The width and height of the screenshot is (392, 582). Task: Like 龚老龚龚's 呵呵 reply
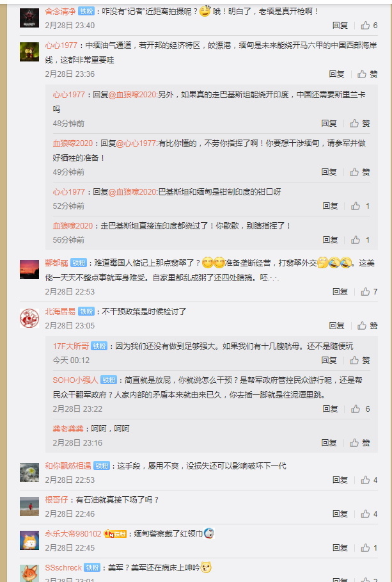coord(360,443)
